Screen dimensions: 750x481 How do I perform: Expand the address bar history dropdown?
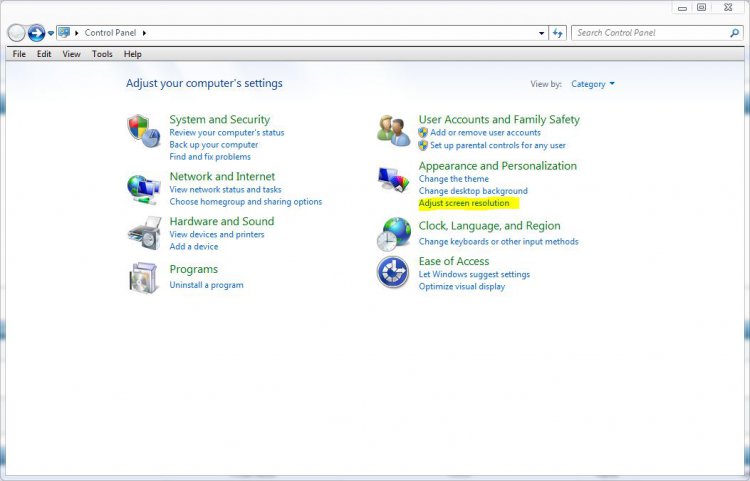[x=541, y=33]
